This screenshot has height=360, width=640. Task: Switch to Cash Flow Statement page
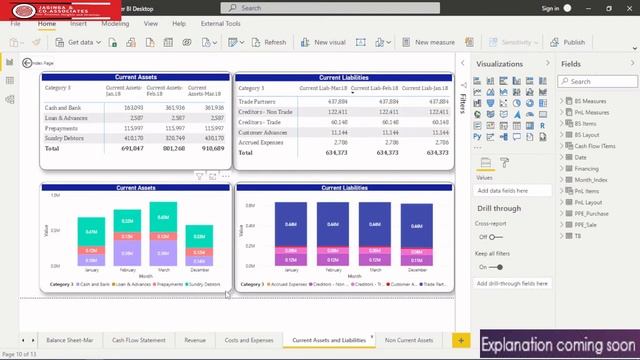(139, 340)
